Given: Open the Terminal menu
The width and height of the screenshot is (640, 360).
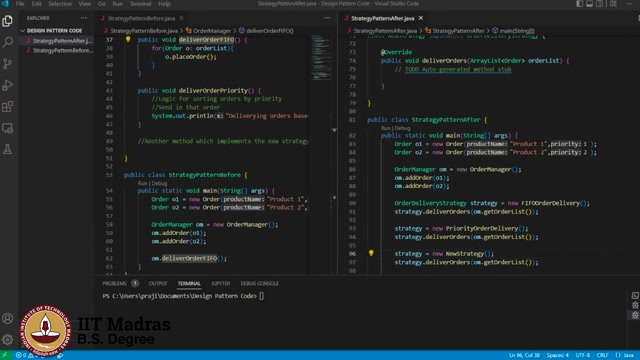Looking at the screenshot, I should (x=140, y=4).
